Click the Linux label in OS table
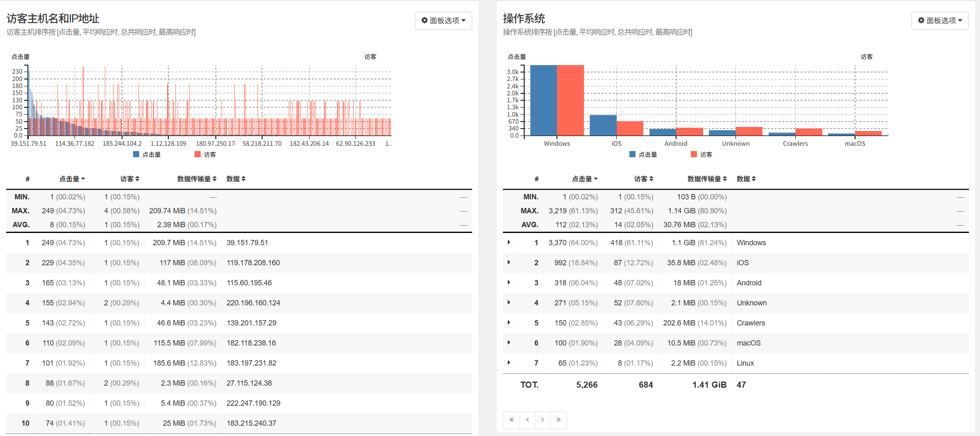Viewport: 980px width, 436px height. pyautogui.click(x=745, y=363)
